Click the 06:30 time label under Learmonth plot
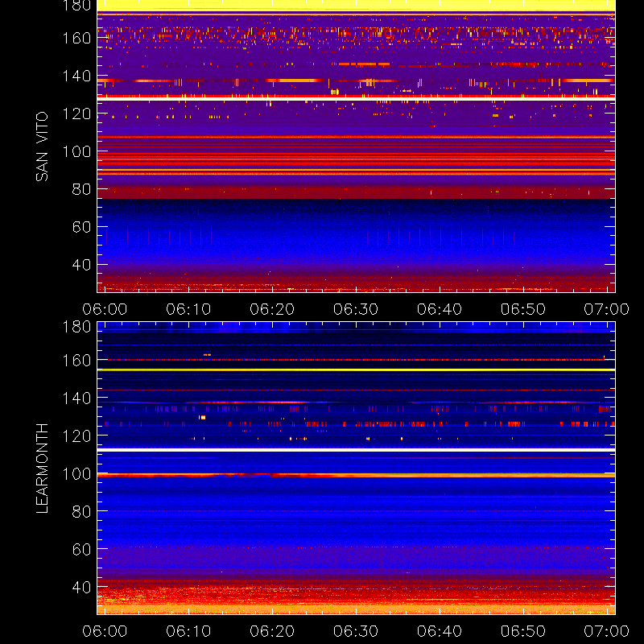This screenshot has height=644, width=644. (x=356, y=631)
